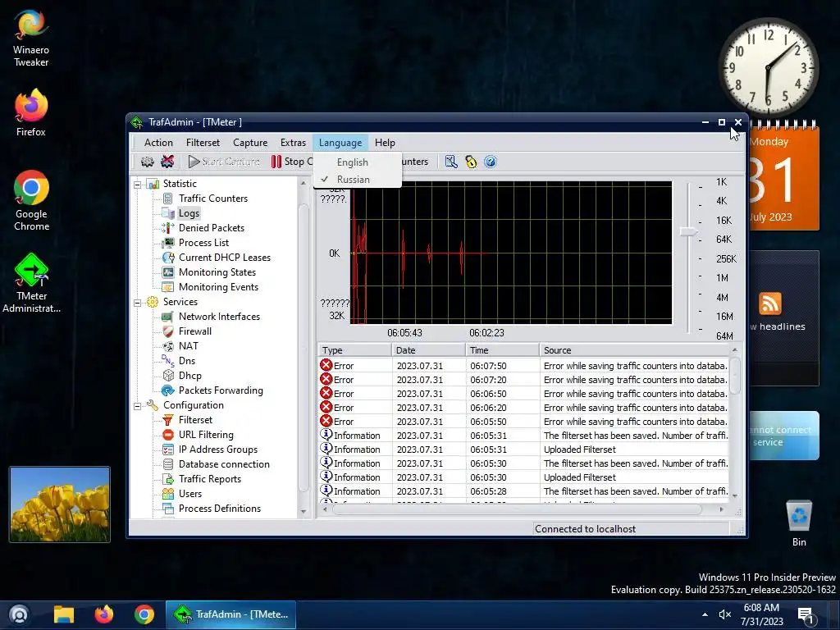Click tree panel scroll up arrow

point(304,183)
